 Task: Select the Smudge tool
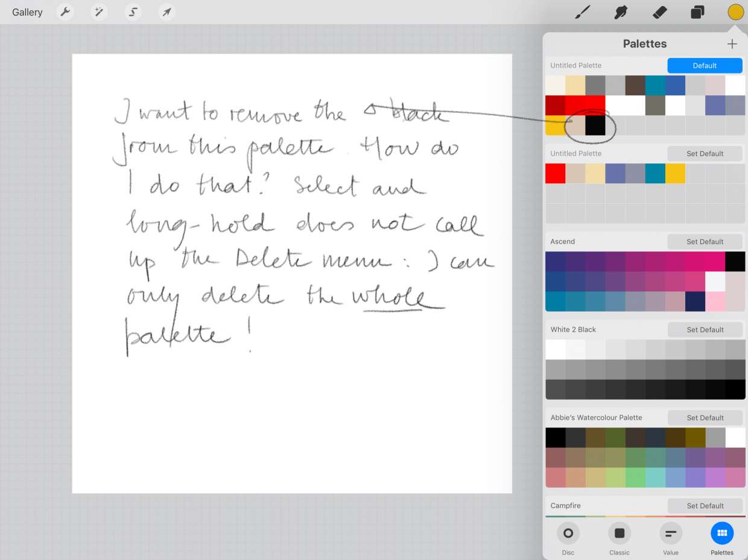[x=621, y=11]
